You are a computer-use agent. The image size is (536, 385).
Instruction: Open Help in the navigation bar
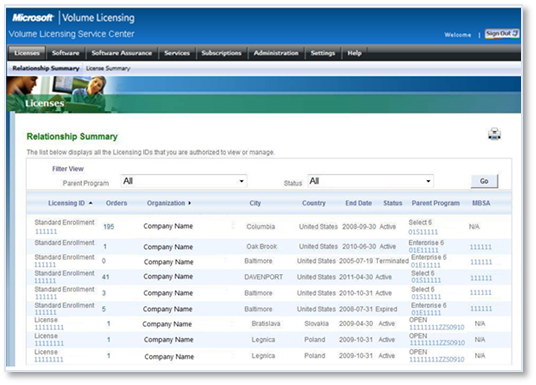[x=354, y=53]
